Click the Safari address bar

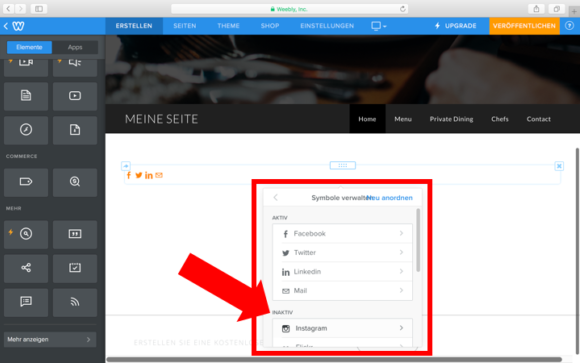click(x=289, y=9)
